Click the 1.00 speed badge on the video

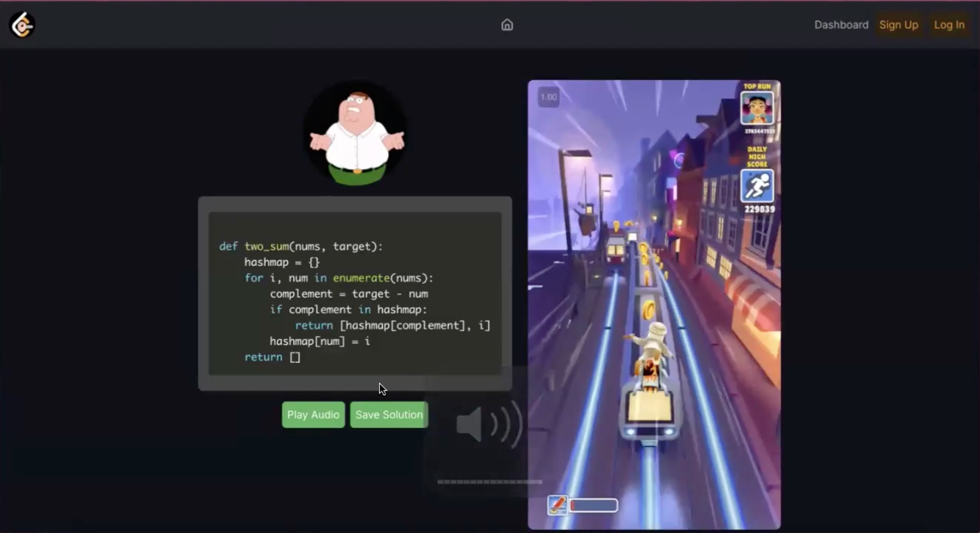pyautogui.click(x=548, y=97)
